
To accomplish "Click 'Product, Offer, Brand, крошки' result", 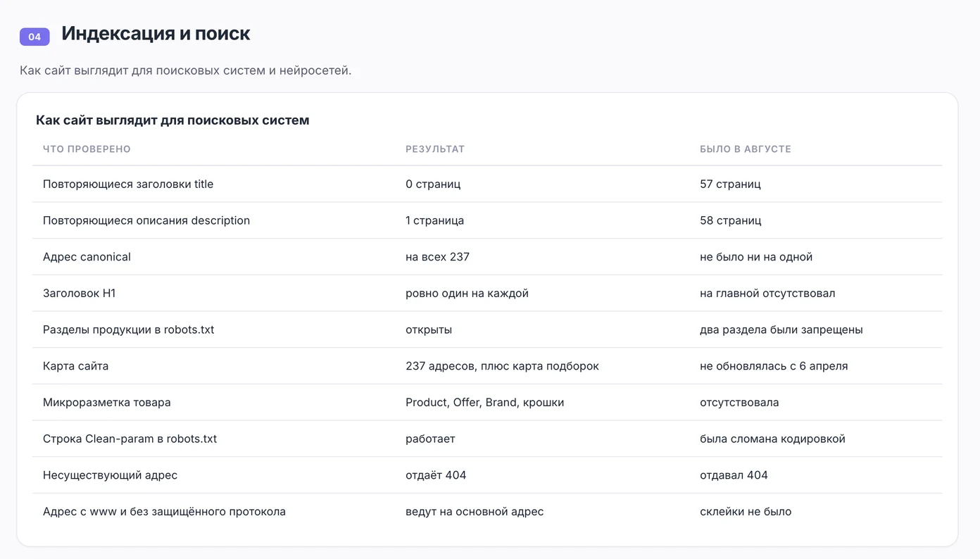I will (x=484, y=403).
